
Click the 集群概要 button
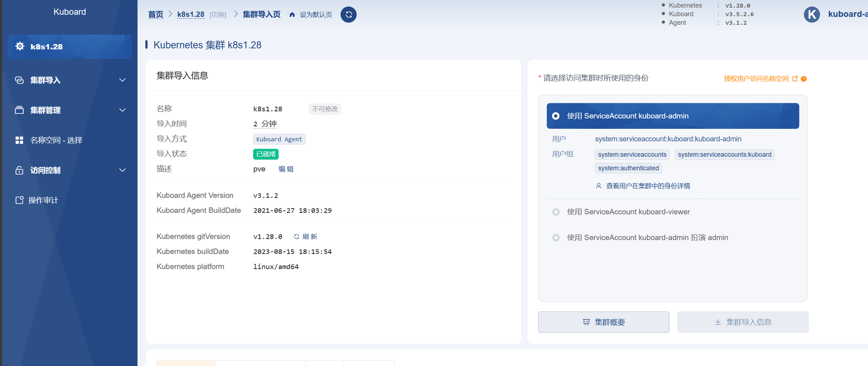click(x=604, y=322)
